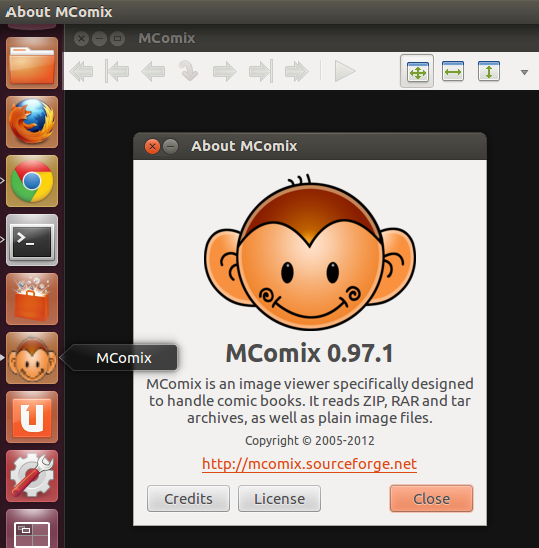Screen dimensions: 539x548
Task: Go to previous page arrow
Action: (x=153, y=71)
